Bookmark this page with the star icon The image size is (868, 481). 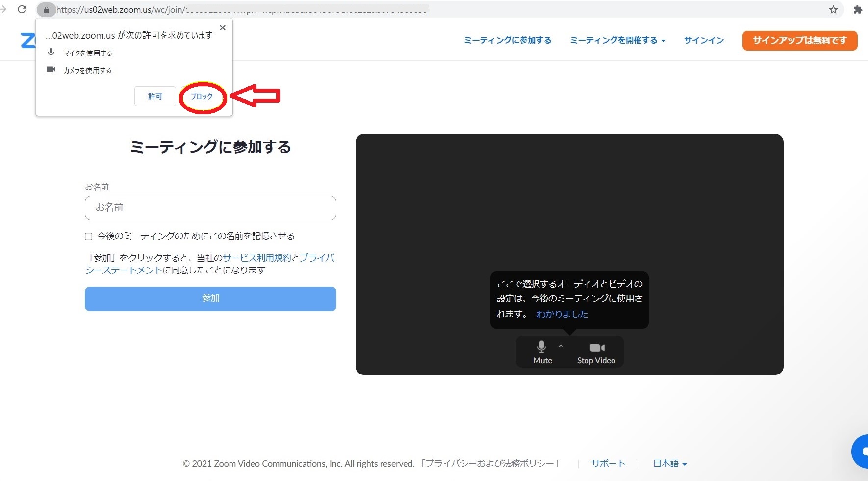[x=833, y=9]
